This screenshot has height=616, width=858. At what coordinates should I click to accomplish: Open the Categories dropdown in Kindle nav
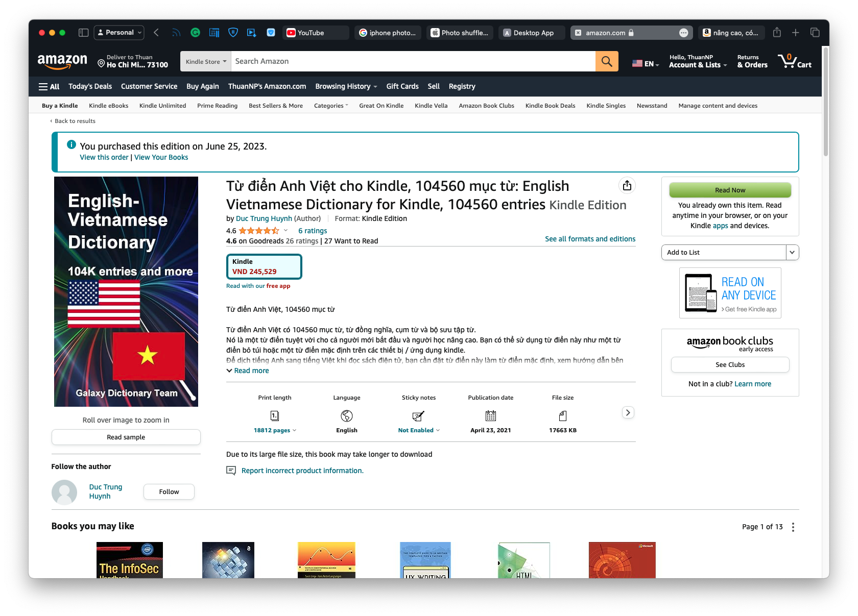[331, 106]
